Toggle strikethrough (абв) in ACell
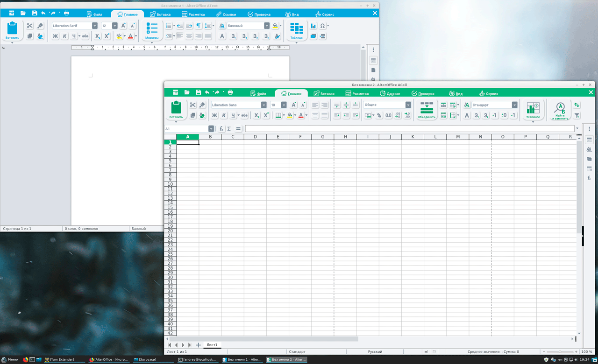The height and width of the screenshot is (364, 598). coord(244,115)
